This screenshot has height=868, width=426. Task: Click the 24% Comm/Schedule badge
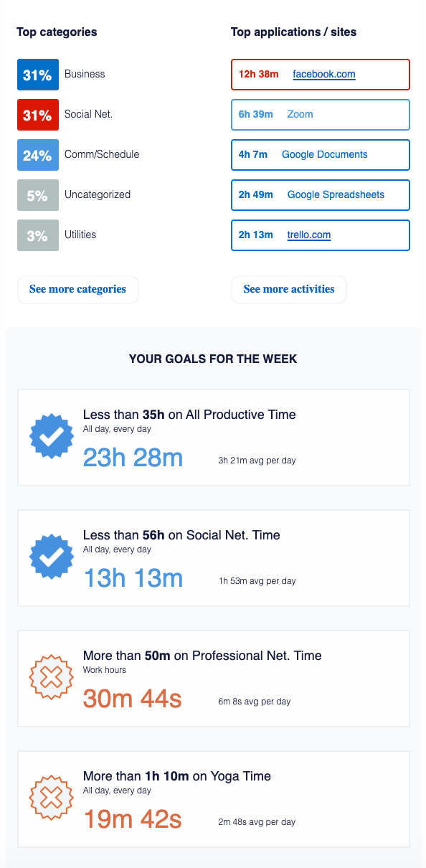tap(38, 155)
